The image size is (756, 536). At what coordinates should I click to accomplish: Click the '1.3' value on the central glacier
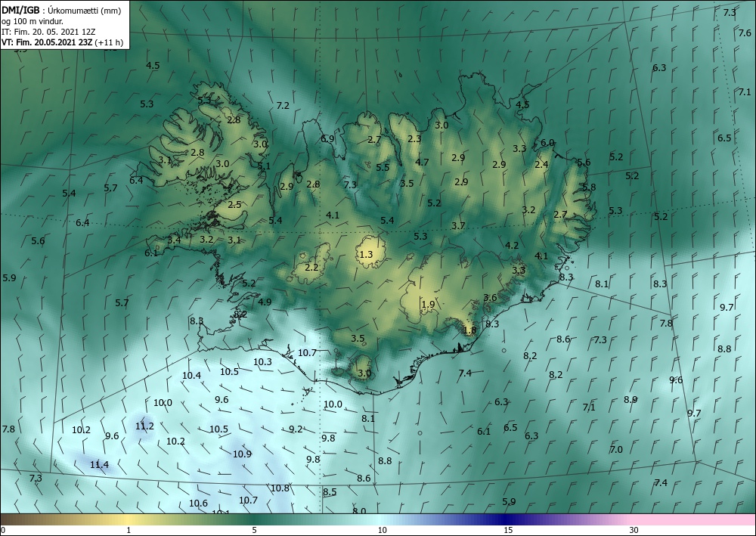tap(367, 254)
